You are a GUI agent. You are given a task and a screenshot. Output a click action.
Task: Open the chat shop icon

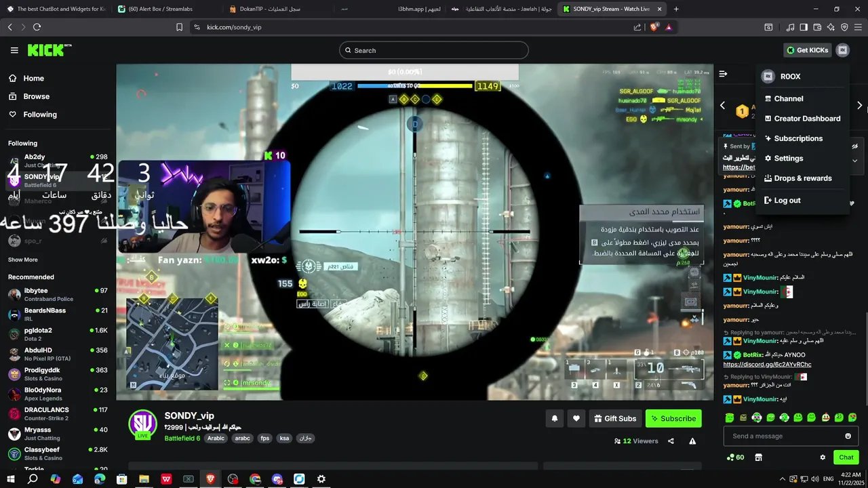pos(758,457)
